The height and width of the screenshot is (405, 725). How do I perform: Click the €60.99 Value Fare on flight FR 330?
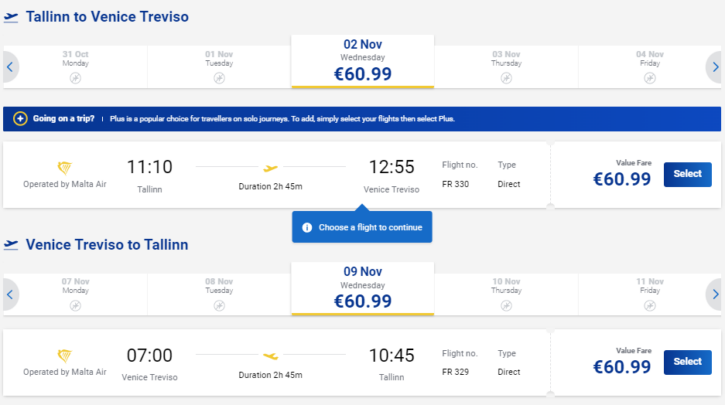[x=621, y=178]
